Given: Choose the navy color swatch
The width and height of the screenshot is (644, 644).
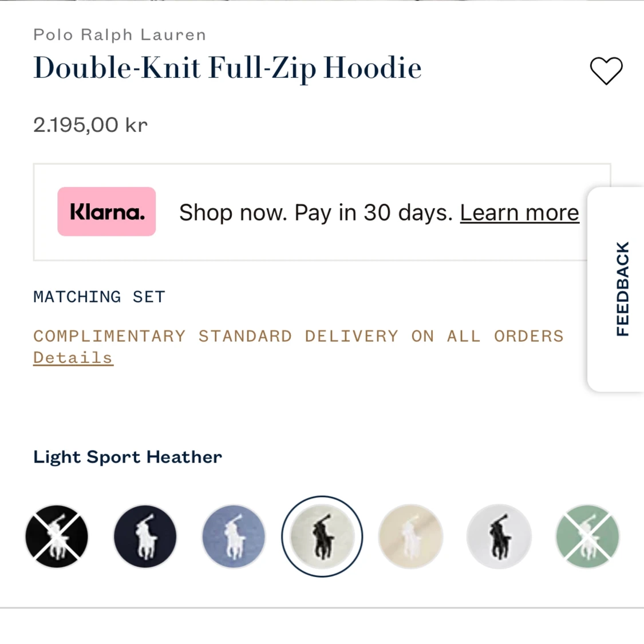Looking at the screenshot, I should [x=145, y=536].
